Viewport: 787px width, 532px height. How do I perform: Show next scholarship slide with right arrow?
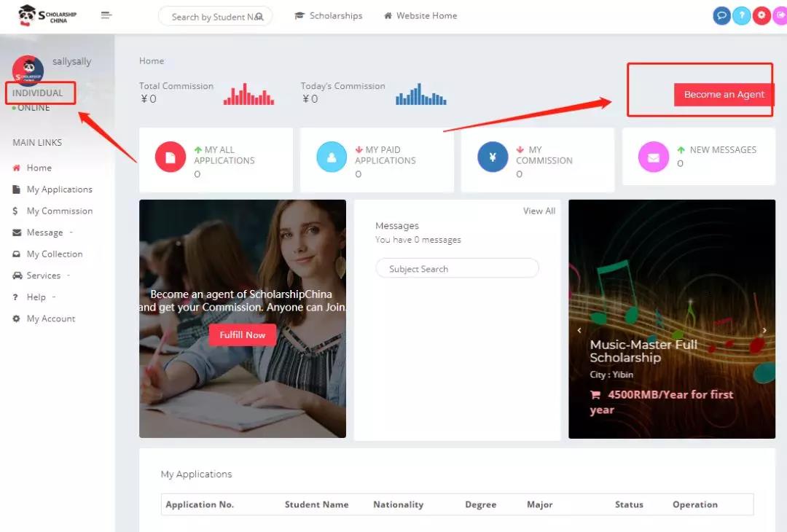764,330
